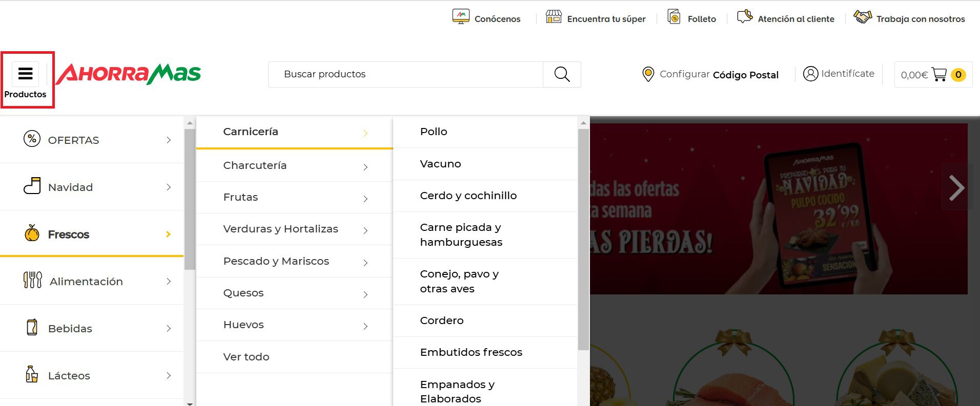Expand the Navidad category chevron
Image resolution: width=980 pixels, height=406 pixels.
tap(169, 187)
